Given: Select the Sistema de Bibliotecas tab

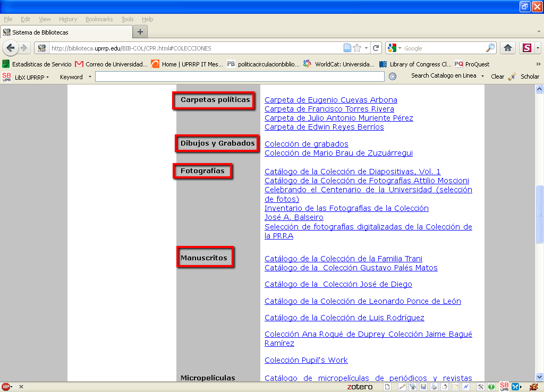Looking at the screenshot, I should pyautogui.click(x=64, y=32).
